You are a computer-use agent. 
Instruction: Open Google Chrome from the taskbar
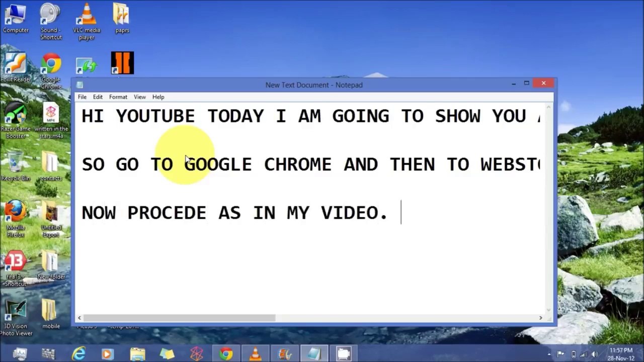(x=226, y=353)
